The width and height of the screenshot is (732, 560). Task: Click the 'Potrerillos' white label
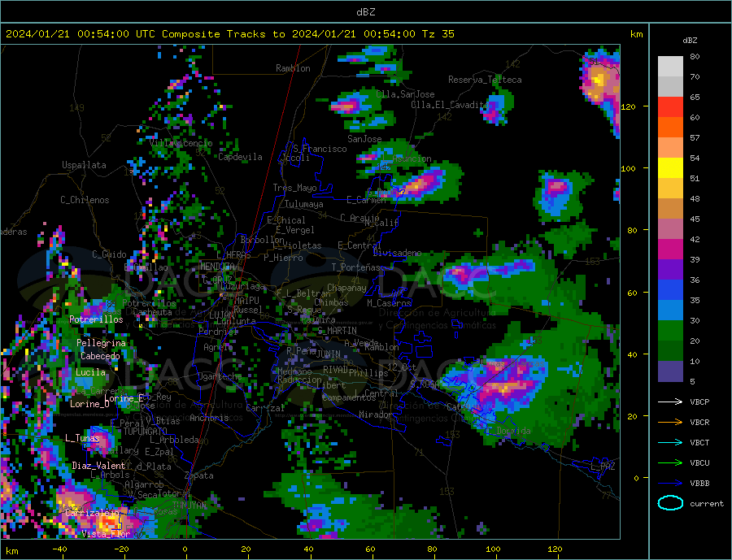(x=96, y=319)
